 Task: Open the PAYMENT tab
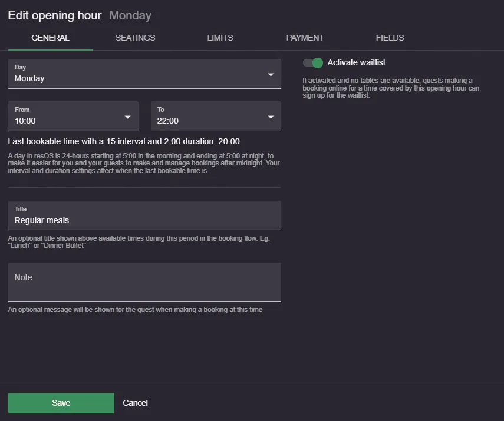(305, 38)
